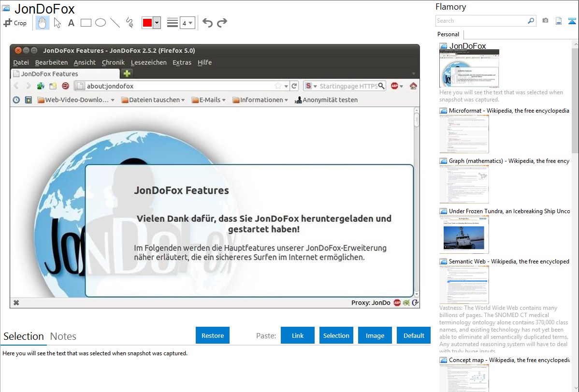Click the reload page icon

(x=294, y=86)
